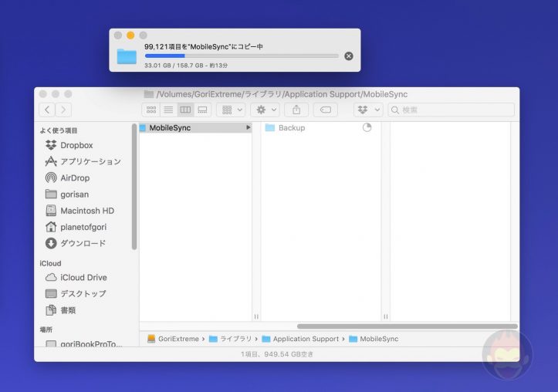Open the Dropbox toolbar dropdown
Screen dimensions: 558x392
click(x=368, y=110)
